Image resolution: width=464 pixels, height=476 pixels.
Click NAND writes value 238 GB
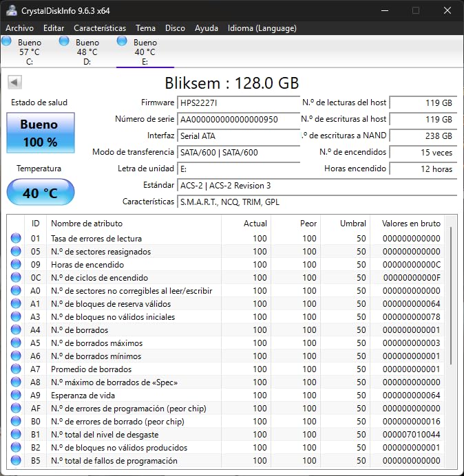click(423, 136)
